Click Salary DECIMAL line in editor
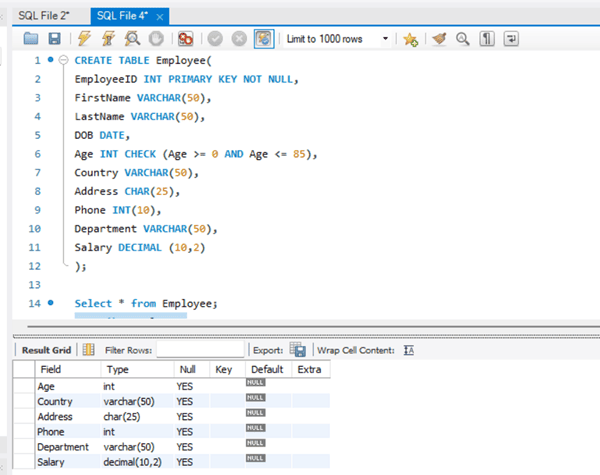 point(140,248)
